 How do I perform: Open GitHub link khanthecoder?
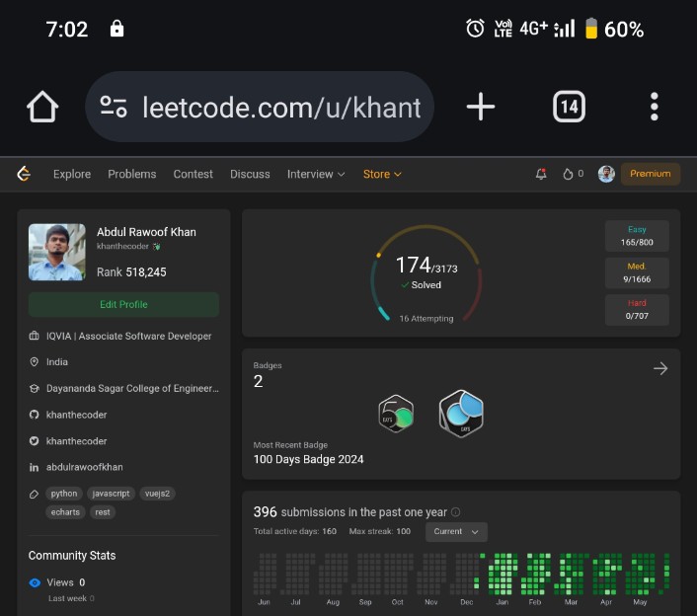coord(76,415)
